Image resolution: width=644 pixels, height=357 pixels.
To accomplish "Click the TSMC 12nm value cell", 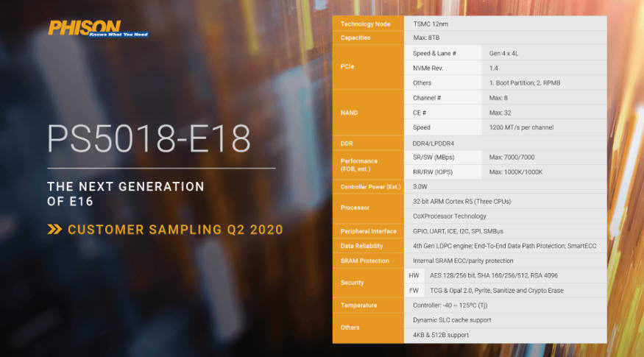I will coord(431,24).
